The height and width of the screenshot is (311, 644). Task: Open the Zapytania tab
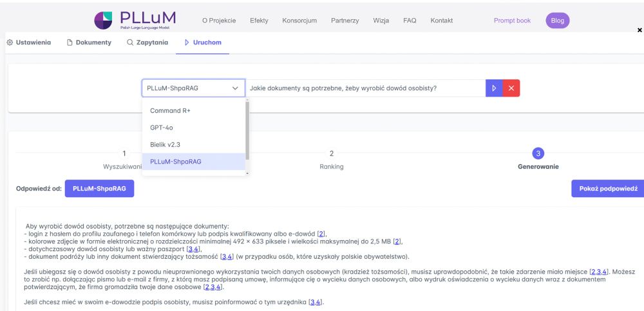[x=147, y=42]
